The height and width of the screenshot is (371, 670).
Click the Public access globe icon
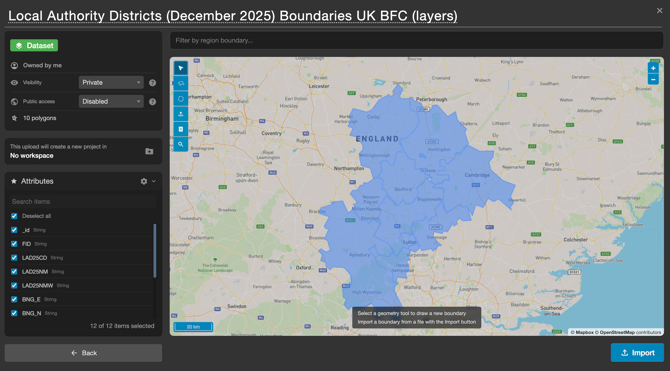pyautogui.click(x=14, y=102)
